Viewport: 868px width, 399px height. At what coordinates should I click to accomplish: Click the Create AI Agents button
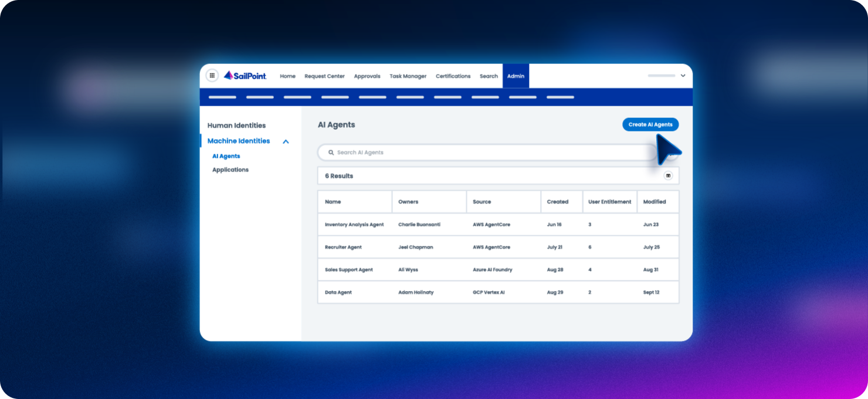point(650,124)
